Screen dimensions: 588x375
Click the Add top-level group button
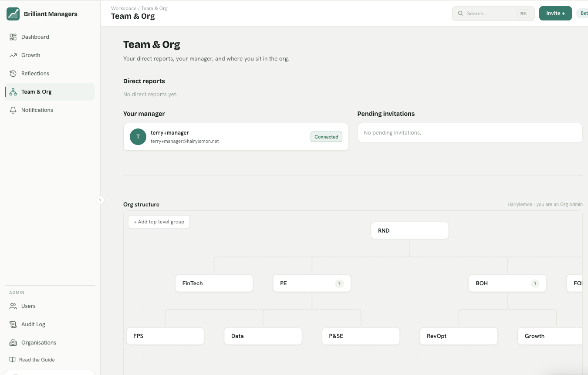159,222
